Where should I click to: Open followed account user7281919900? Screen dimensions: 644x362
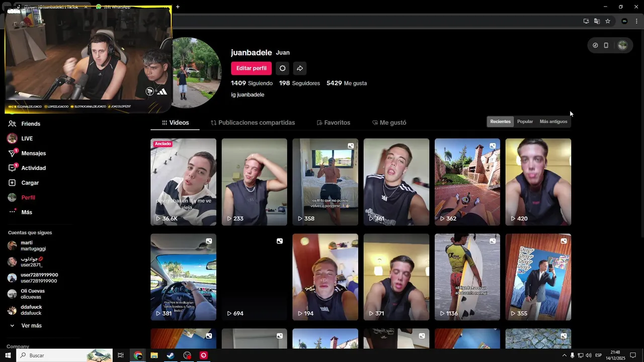point(39,278)
